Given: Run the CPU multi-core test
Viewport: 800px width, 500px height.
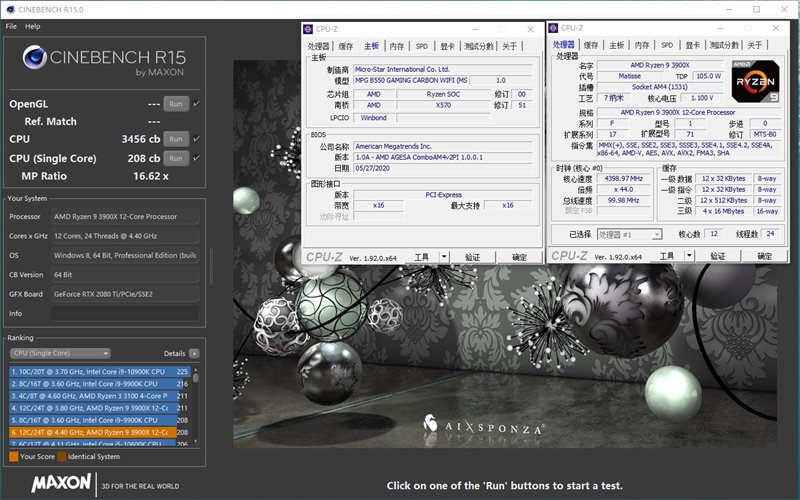Looking at the screenshot, I should [176, 139].
